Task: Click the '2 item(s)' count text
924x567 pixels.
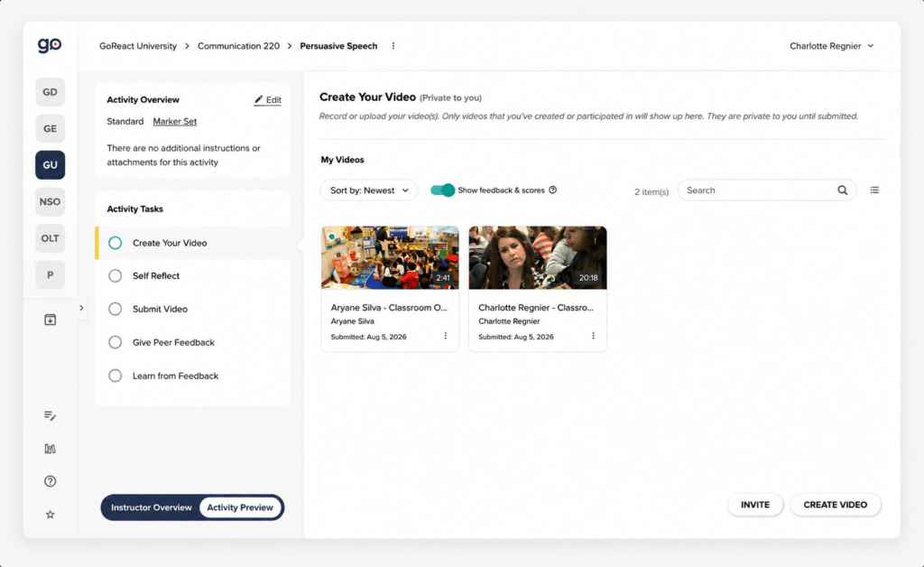Action: (651, 191)
